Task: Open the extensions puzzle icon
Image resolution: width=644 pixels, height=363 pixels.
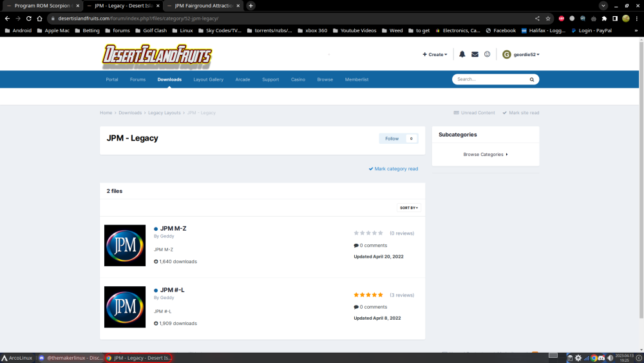Action: tap(604, 19)
